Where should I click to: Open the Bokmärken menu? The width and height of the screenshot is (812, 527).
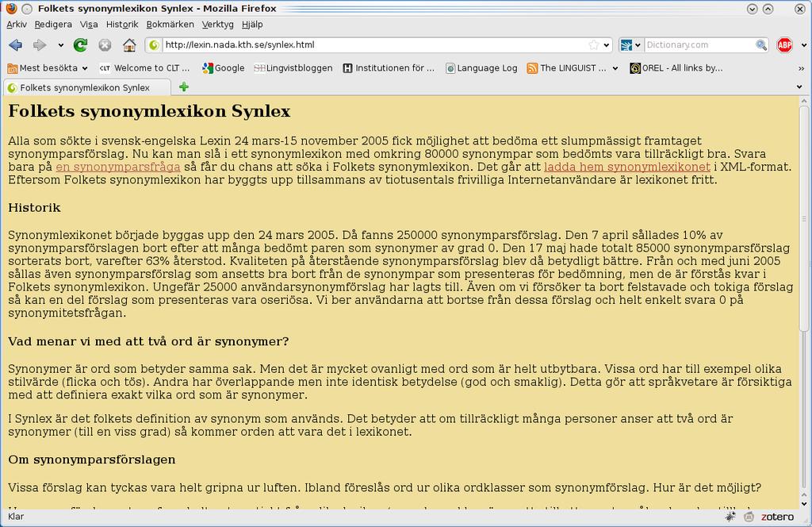tap(170, 25)
